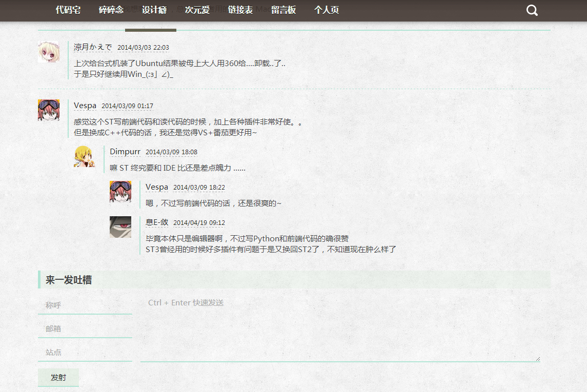The height and width of the screenshot is (392, 587).
Task: Select 次元爱 in the navigation bar
Action: [197, 10]
